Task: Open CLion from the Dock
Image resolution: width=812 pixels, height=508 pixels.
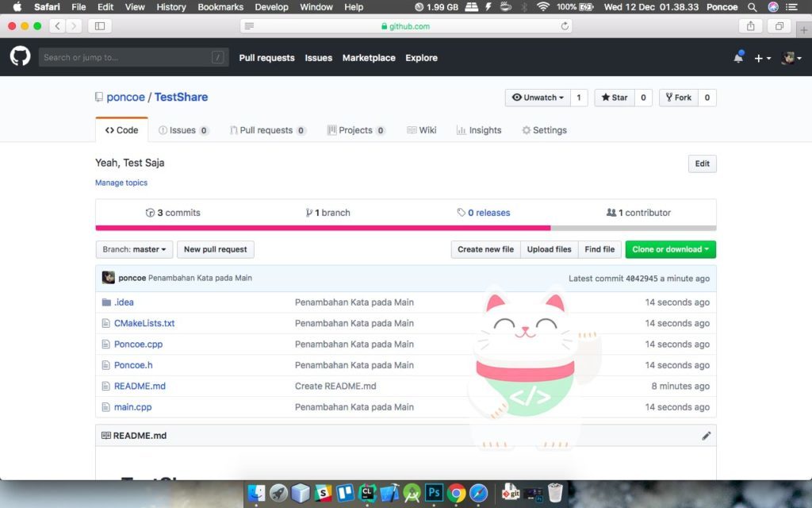Action: click(367, 493)
